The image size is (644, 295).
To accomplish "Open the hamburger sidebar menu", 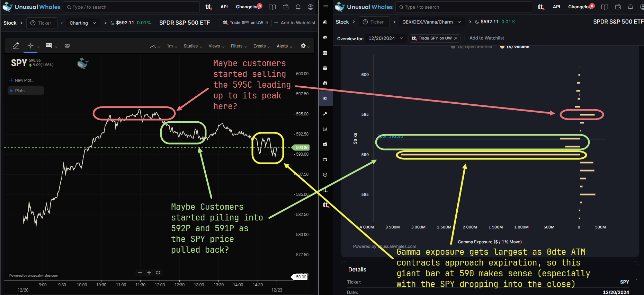I will (325, 7).
